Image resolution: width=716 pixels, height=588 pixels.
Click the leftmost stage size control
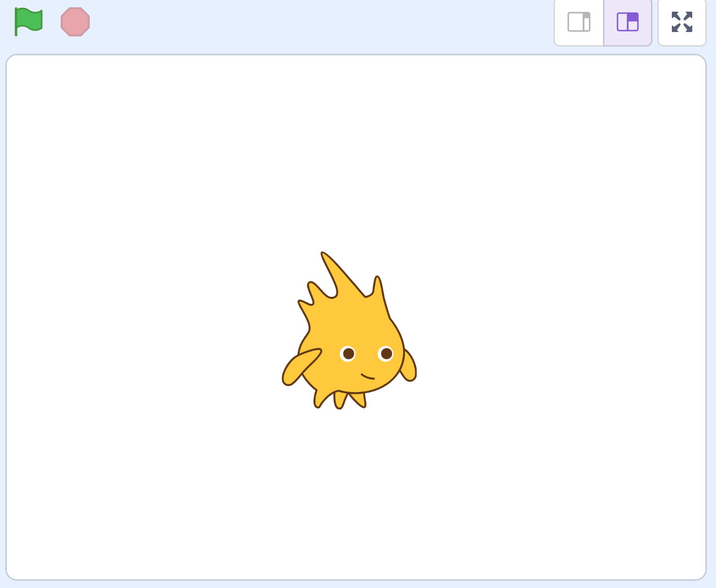pos(578,21)
